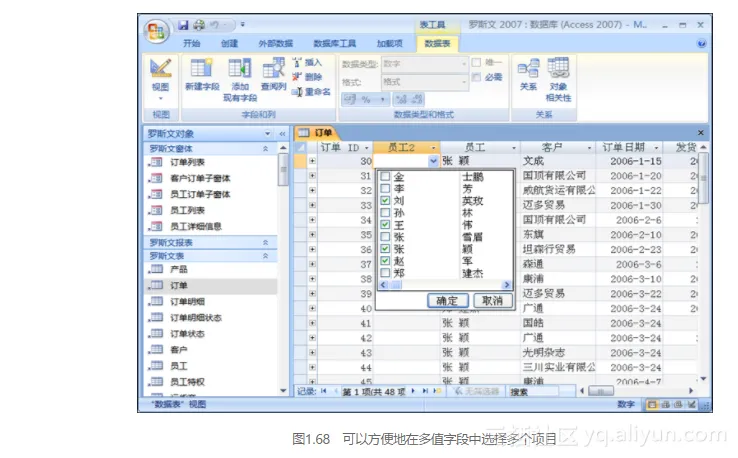Uncheck the 王 伟 checkbox
This screenshot has height=458, width=738.
click(x=385, y=225)
